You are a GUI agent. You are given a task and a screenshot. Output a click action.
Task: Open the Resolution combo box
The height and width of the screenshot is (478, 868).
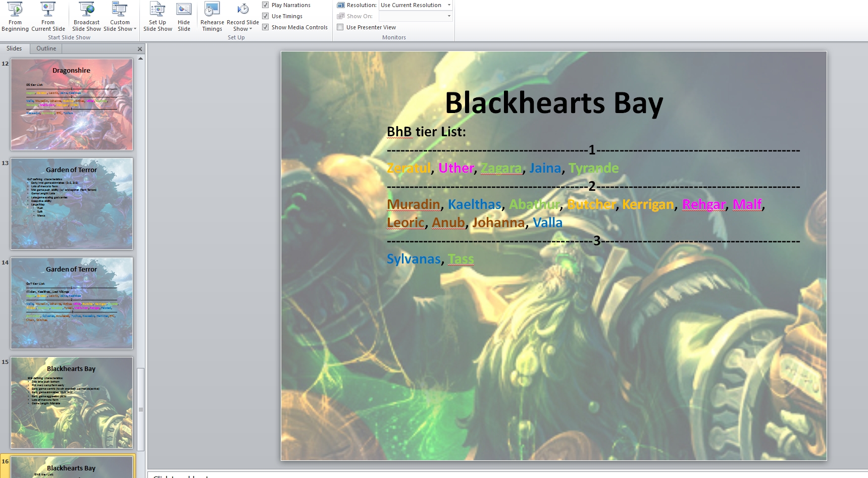(416, 5)
